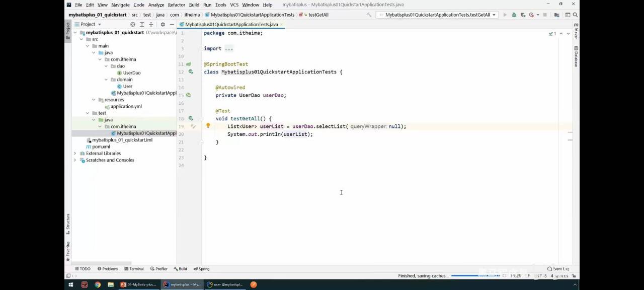Open File Explorer from the taskbar

110,284
